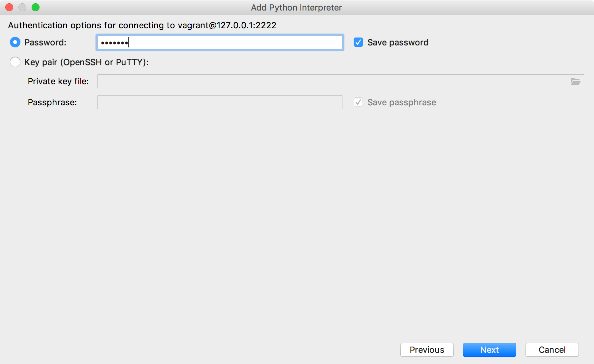Click the "Passphrase:" label text
The image size is (594, 364).
pos(52,102)
